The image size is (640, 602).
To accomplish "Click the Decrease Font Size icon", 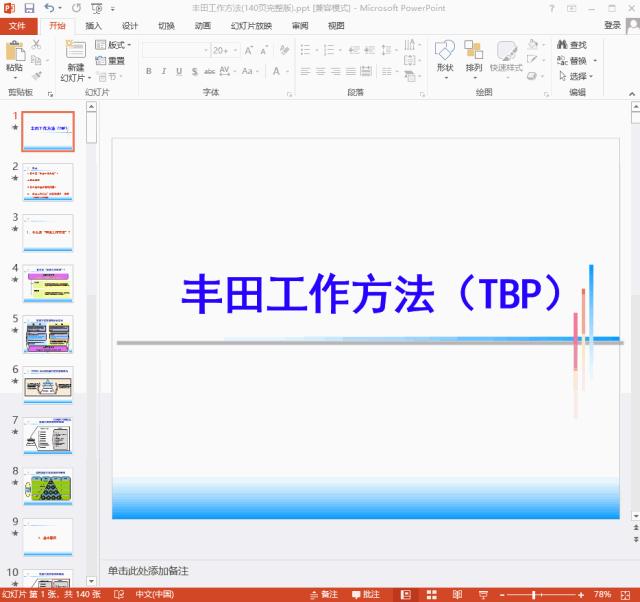I will (x=264, y=50).
